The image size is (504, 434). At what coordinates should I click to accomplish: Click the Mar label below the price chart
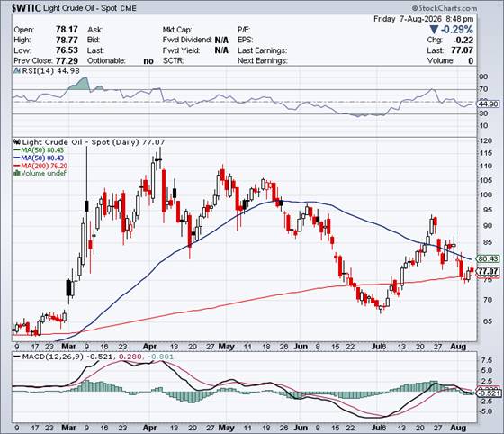68,347
